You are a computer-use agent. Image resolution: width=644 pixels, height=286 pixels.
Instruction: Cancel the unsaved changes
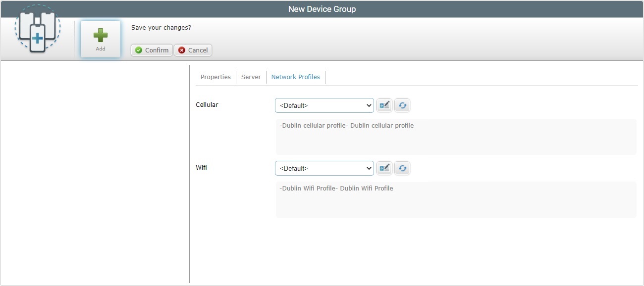193,50
